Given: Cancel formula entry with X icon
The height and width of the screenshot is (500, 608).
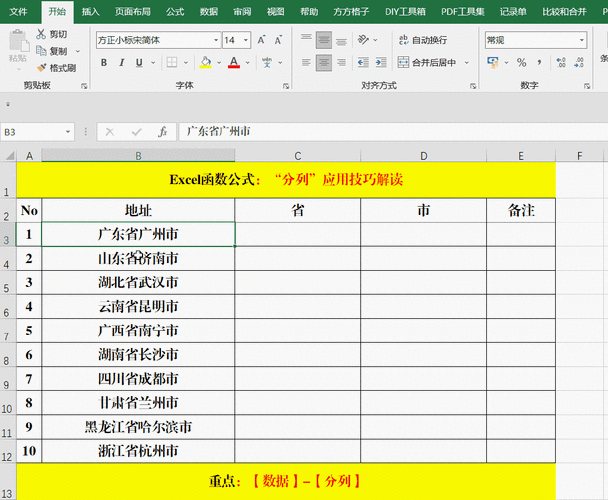Looking at the screenshot, I should 110,132.
